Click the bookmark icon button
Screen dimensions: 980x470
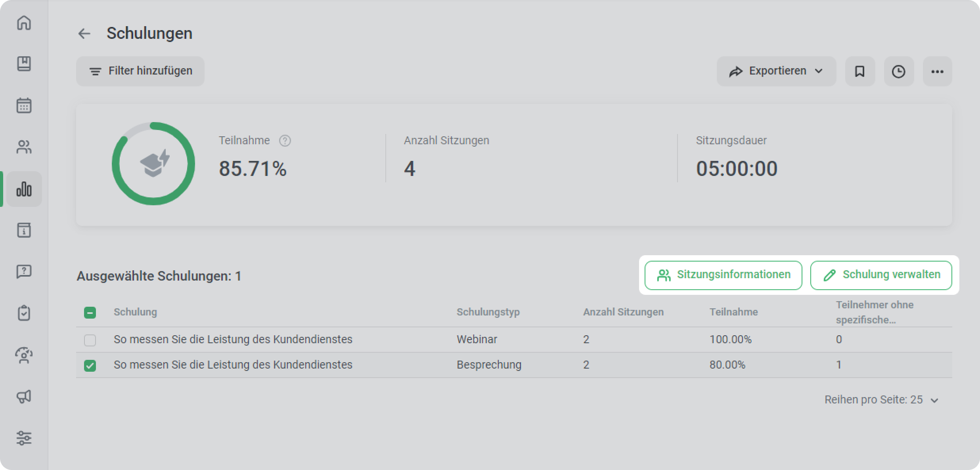coord(860,71)
